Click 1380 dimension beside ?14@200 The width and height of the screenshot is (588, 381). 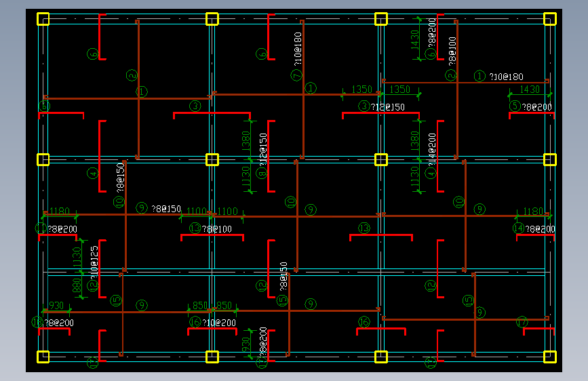point(414,141)
